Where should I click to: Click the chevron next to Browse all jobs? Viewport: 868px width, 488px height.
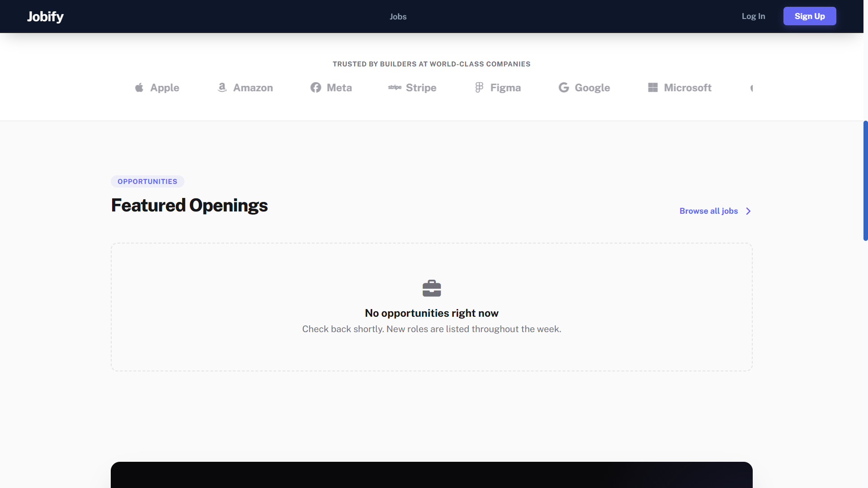[748, 211]
